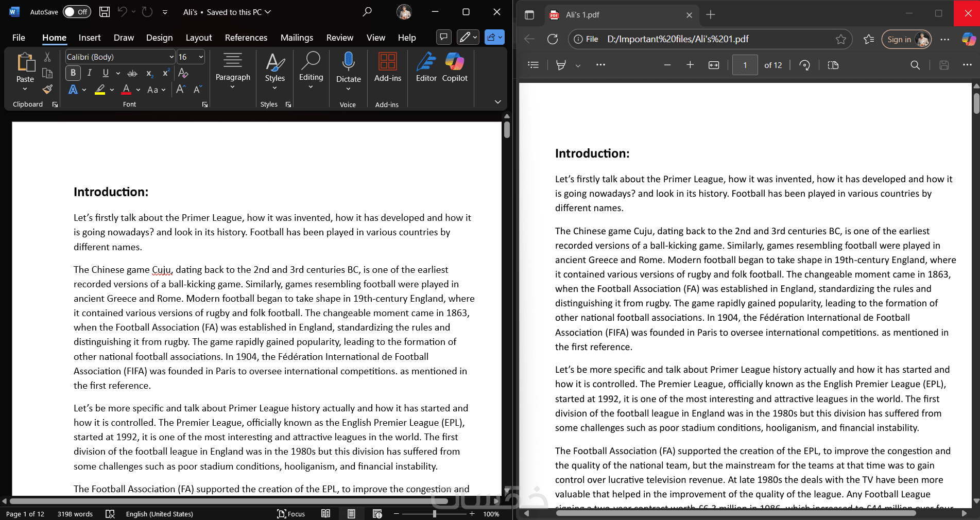Click Focus mode in Word status bar
This screenshot has width=980, height=520.
291,514
